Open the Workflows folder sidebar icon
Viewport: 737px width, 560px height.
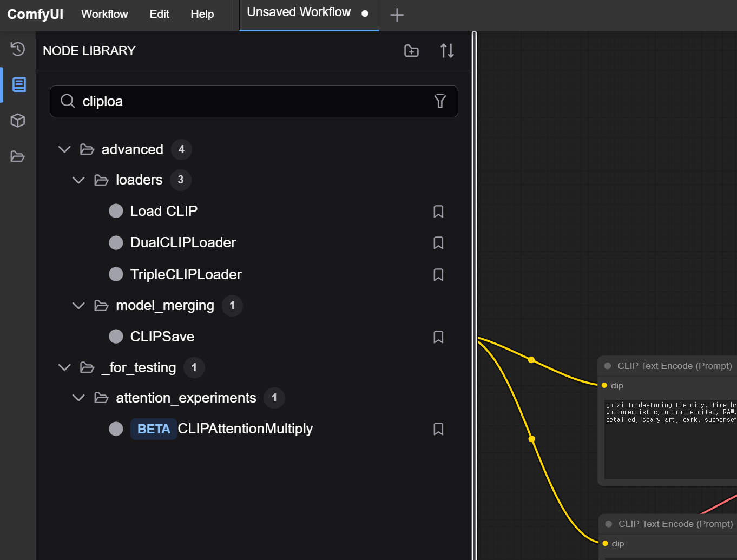tap(18, 156)
